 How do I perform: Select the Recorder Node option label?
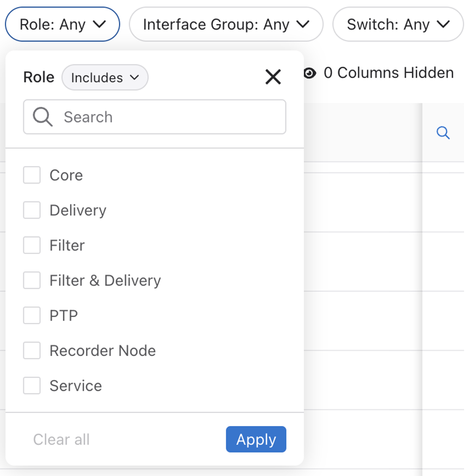coord(103,351)
